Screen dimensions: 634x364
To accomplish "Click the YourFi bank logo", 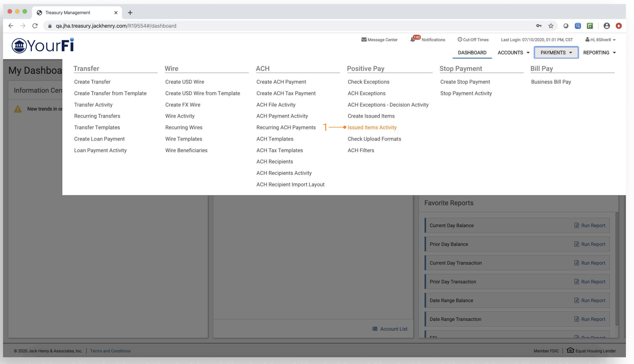I will (x=43, y=45).
